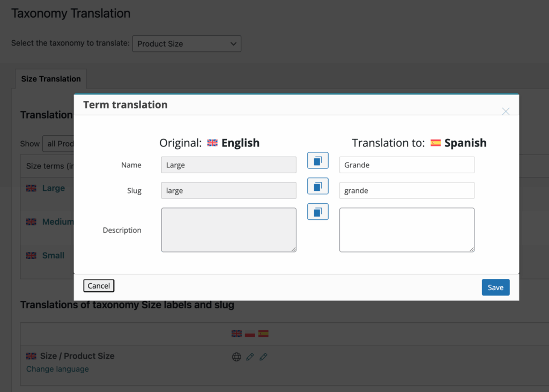Copy the original Slug to translation

tap(317, 186)
